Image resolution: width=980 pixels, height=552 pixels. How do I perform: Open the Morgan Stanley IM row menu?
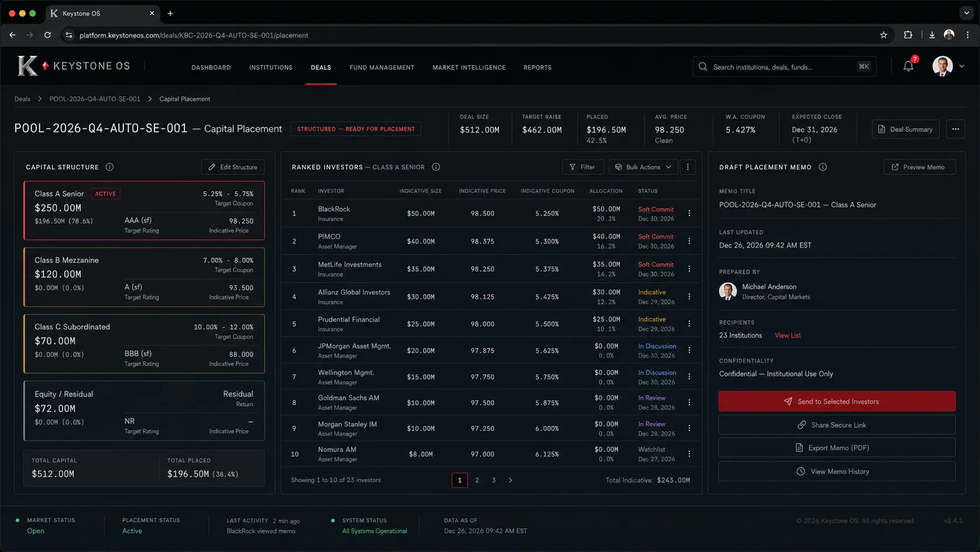(x=689, y=428)
